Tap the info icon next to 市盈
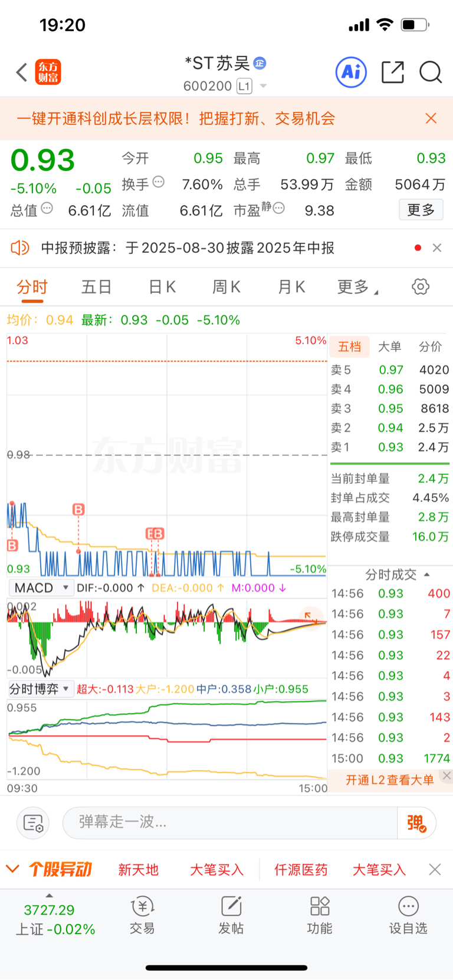The height and width of the screenshot is (980, 453). (x=279, y=208)
